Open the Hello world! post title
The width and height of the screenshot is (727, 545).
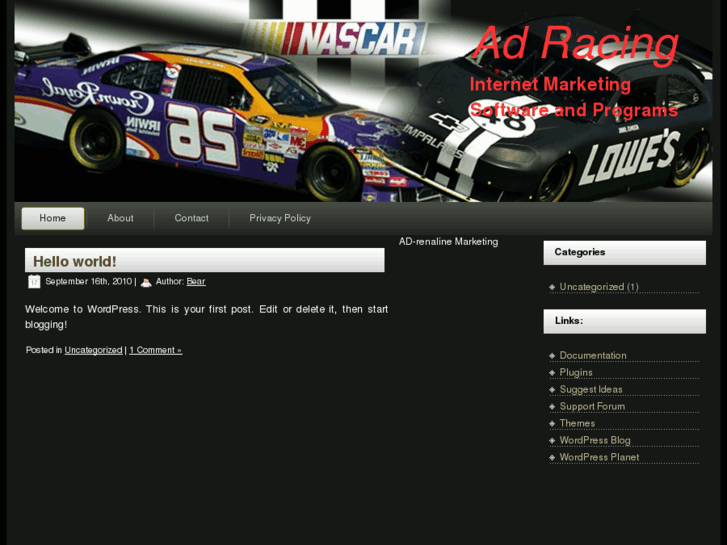tap(75, 262)
